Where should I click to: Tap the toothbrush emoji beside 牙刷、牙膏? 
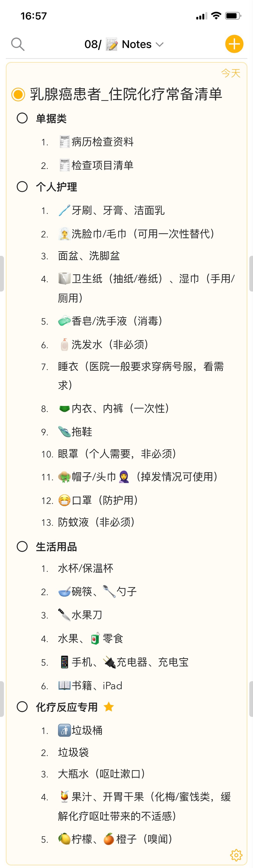tap(64, 210)
